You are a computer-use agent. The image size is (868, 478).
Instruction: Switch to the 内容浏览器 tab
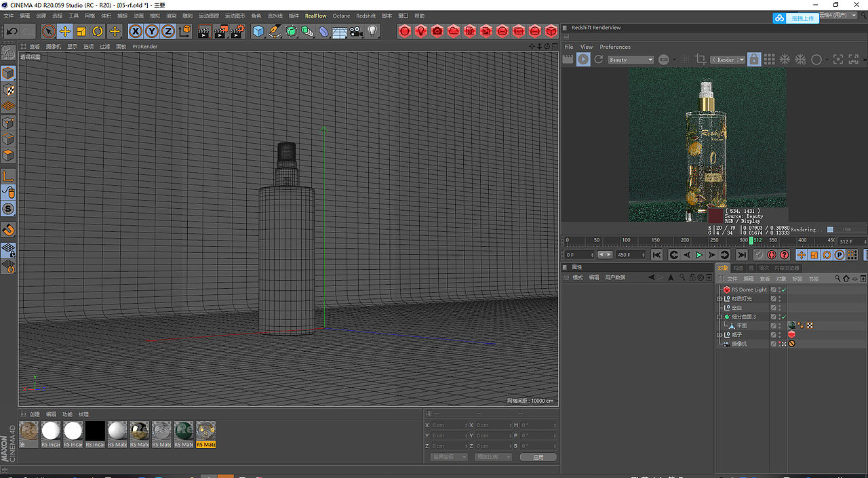(x=786, y=267)
